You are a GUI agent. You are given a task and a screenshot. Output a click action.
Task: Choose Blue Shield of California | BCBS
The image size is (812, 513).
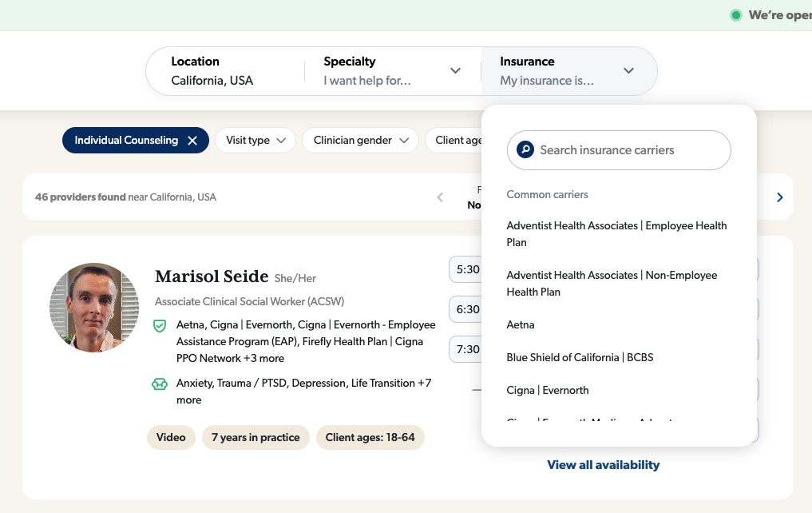tap(580, 358)
